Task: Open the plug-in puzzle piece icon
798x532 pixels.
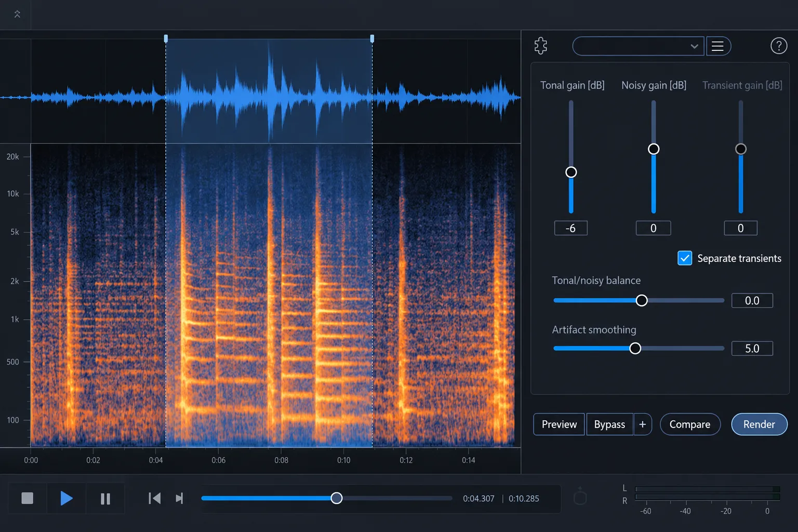Action: (x=541, y=46)
